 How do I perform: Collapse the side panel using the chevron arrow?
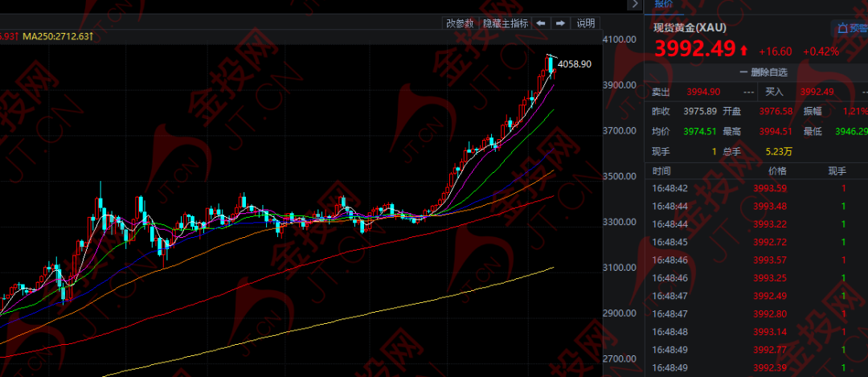634,5
